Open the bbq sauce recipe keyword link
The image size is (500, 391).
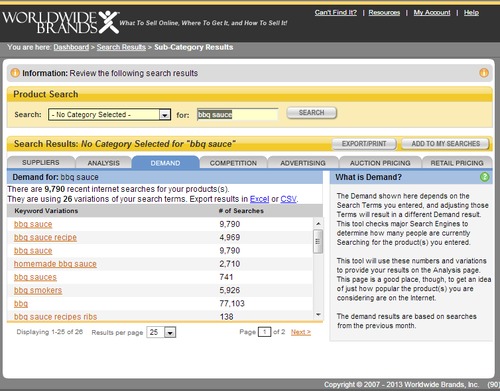[x=45, y=237]
